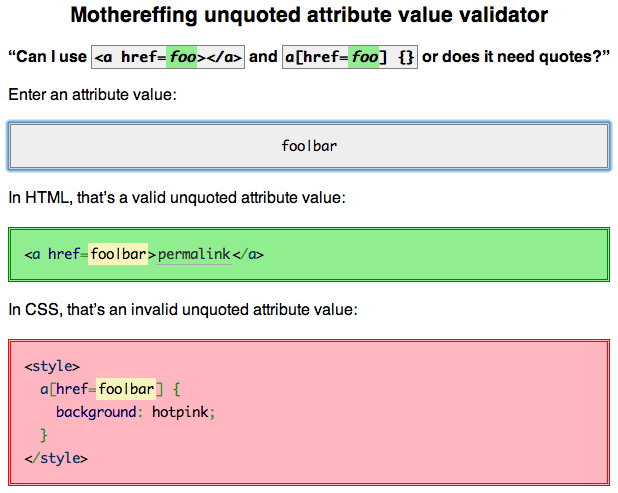The width and height of the screenshot is (618, 493).
Task: Click highlighted foo|bar in green HTML block
Action: pyautogui.click(x=118, y=254)
